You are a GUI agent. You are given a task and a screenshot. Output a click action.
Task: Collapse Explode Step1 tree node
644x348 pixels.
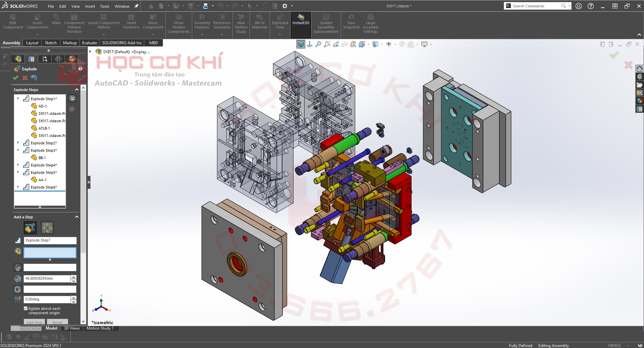pyautogui.click(x=18, y=99)
